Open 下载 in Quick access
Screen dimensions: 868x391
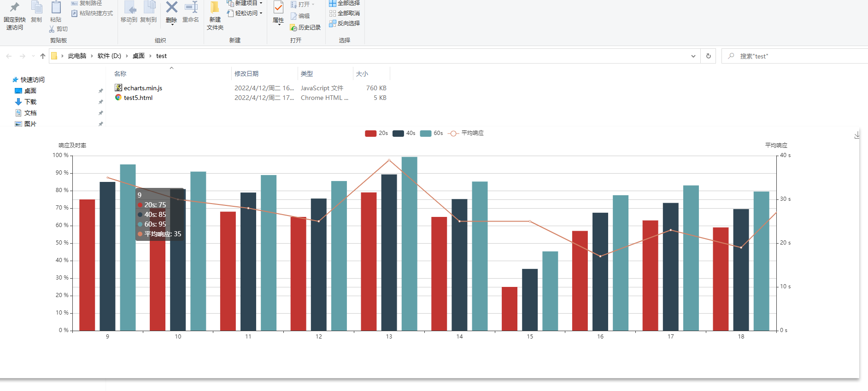tap(30, 102)
